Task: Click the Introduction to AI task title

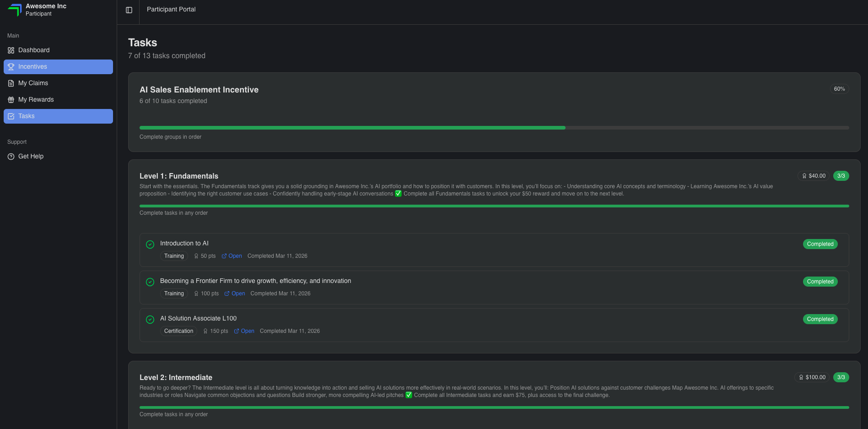Action: pos(184,244)
